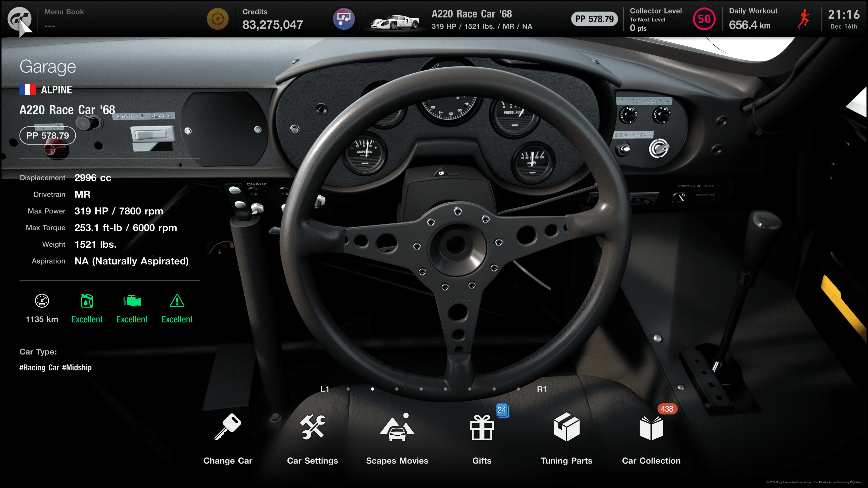Screen dimensions: 868x488
Task: Click the top-bar A220 Race Car '68 name
Action: click(x=472, y=14)
